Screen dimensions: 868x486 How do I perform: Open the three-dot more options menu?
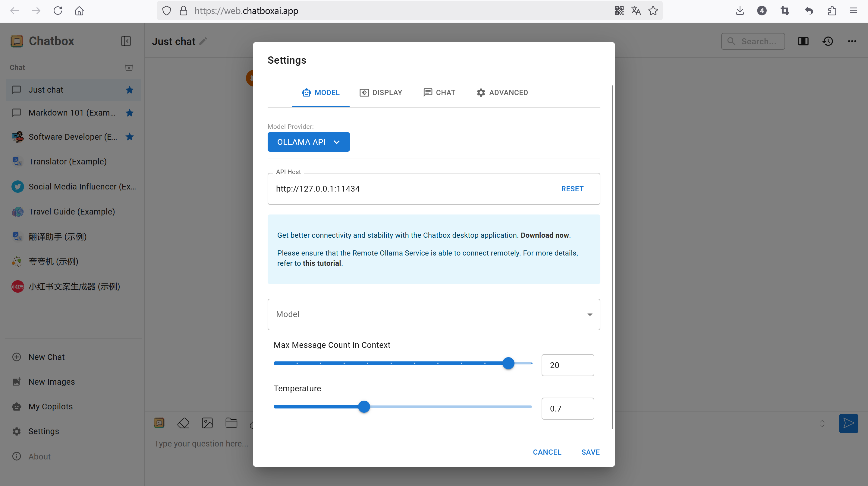[852, 41]
